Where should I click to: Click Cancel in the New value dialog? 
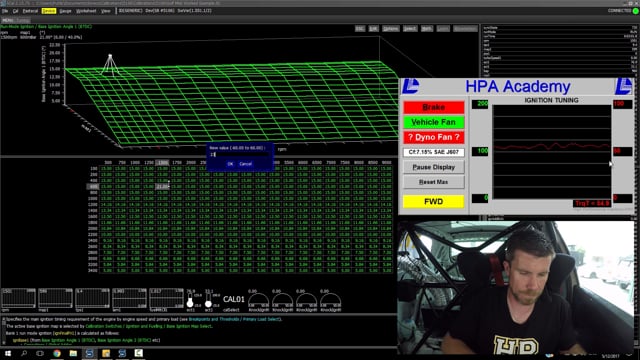245,164
